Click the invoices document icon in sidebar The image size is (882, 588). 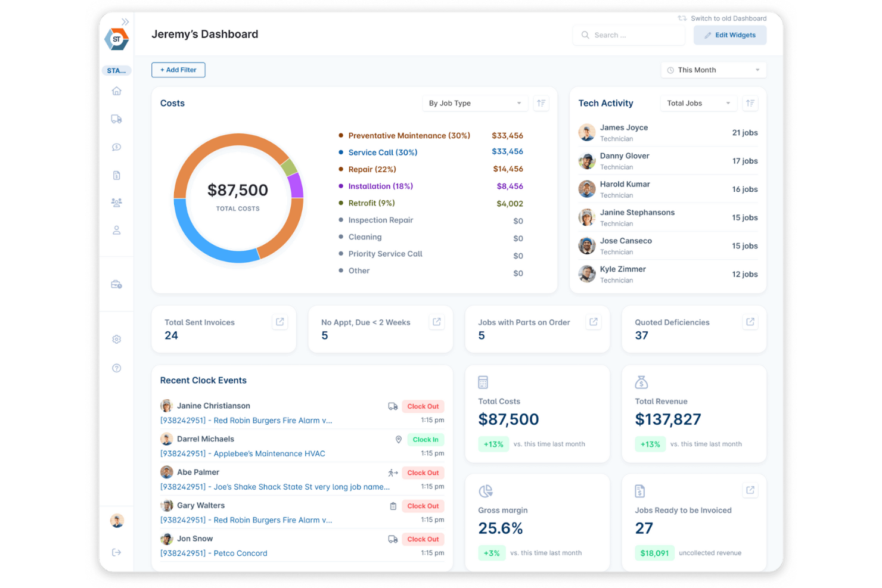tap(116, 175)
